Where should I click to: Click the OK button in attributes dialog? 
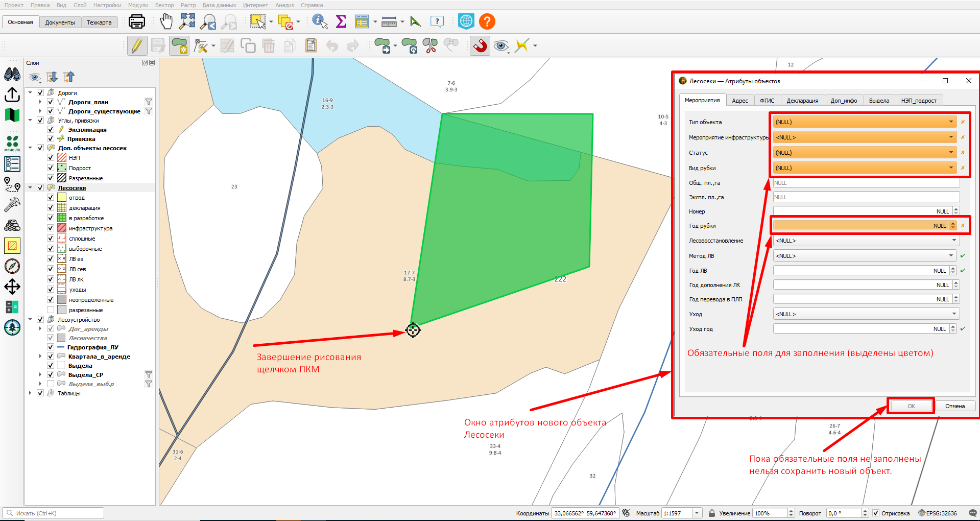[x=911, y=406]
